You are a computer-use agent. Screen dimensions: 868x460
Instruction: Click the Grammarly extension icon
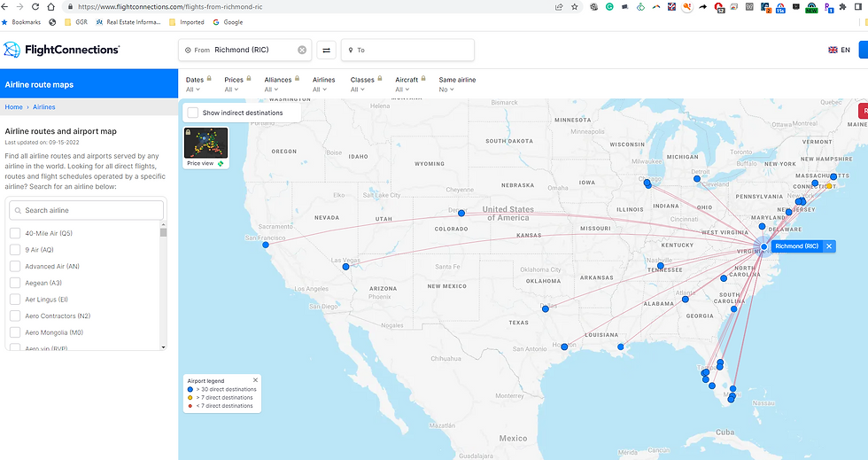pyautogui.click(x=609, y=7)
